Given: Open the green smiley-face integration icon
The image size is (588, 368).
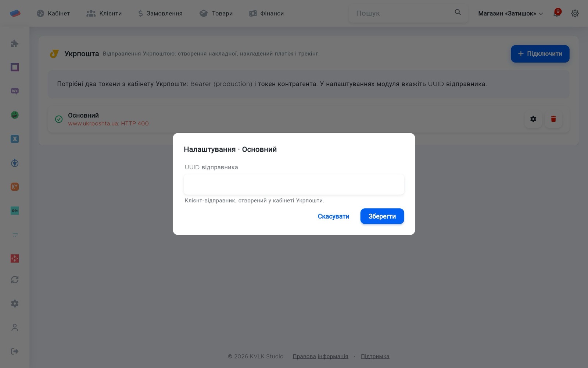Looking at the screenshot, I should 15,115.
